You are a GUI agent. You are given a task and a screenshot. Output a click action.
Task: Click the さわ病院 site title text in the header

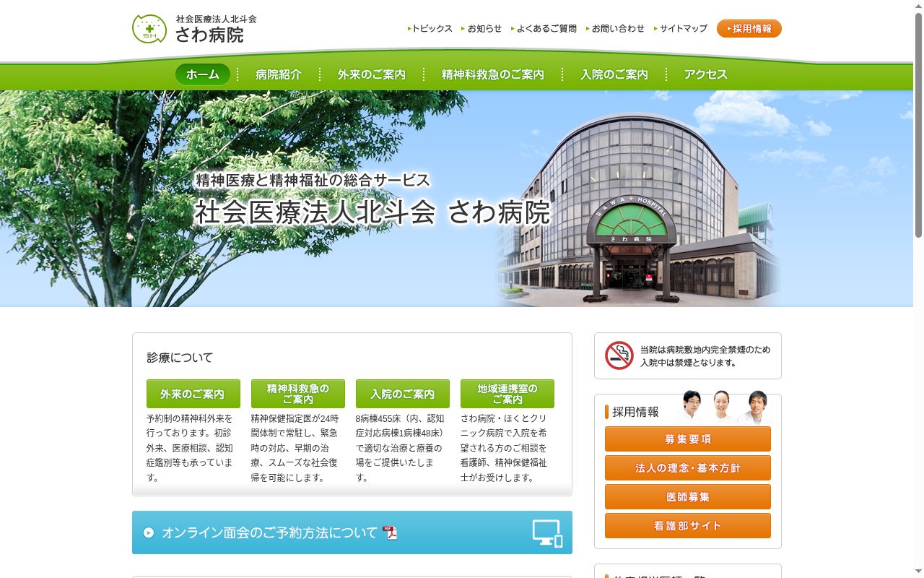209,35
